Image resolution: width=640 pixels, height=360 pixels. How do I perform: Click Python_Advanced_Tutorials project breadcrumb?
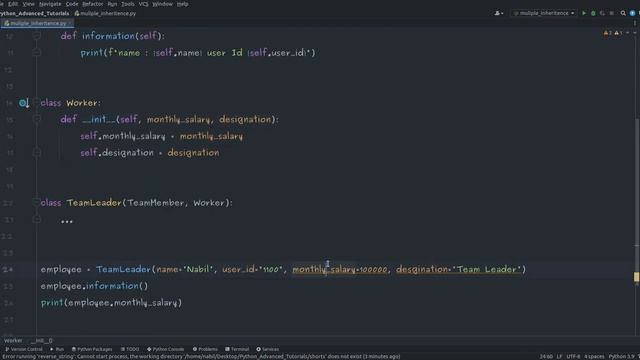(x=34, y=13)
